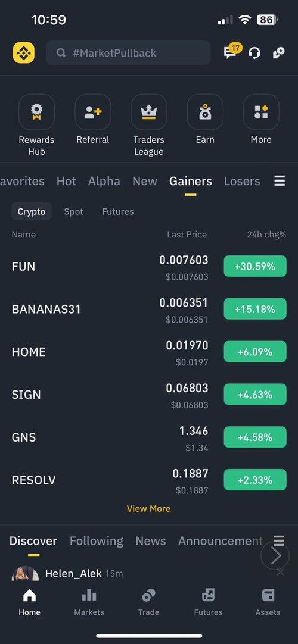This screenshot has height=644, width=298.
Task: Expand the floating right chevron button
Action: (275, 556)
